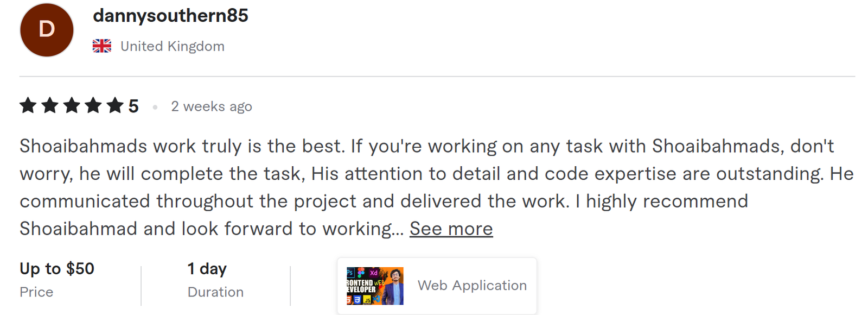Click the username dannysouthern85
Screen dimensions: 868x315
coord(170,16)
